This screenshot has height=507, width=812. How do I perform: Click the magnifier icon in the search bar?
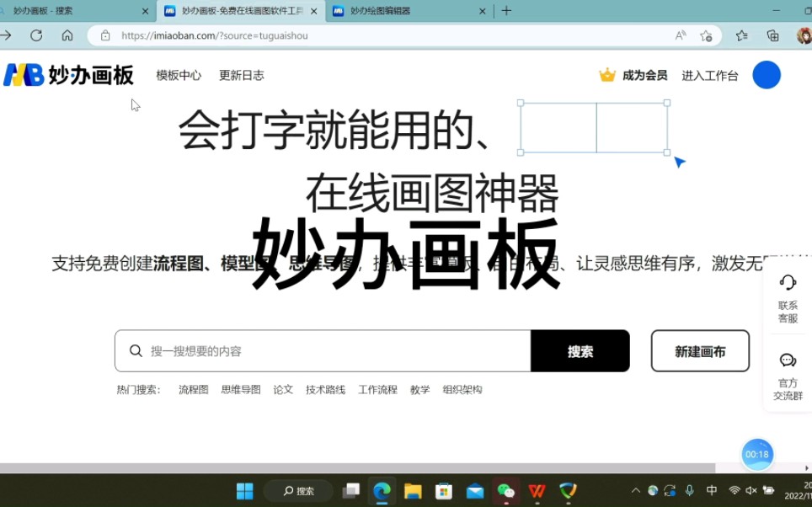pos(135,350)
